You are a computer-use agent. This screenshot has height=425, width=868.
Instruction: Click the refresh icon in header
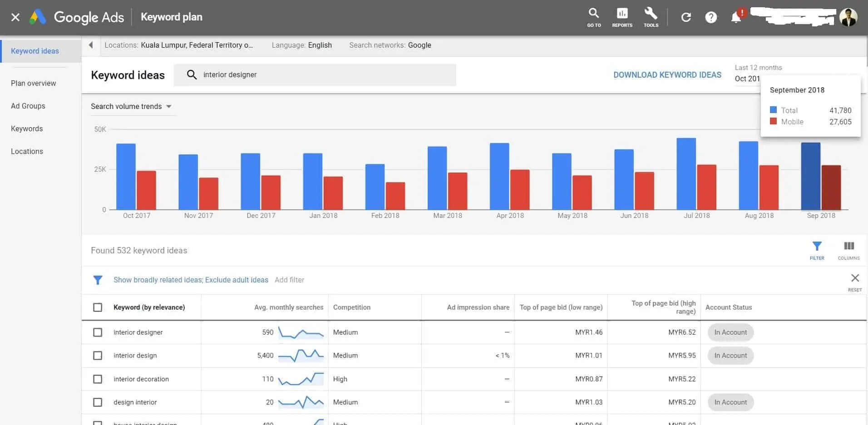click(x=686, y=17)
